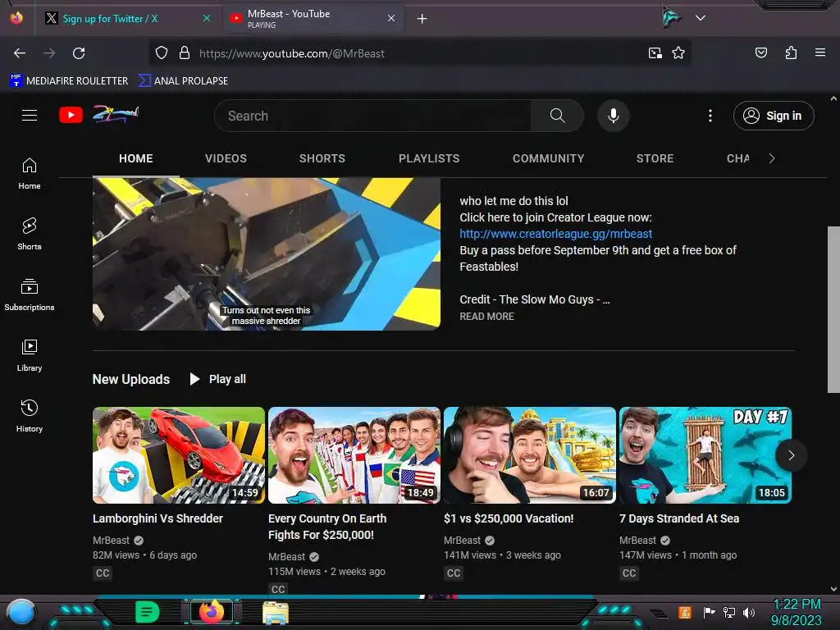Reload the current page
The image size is (840, 630).
79,53
